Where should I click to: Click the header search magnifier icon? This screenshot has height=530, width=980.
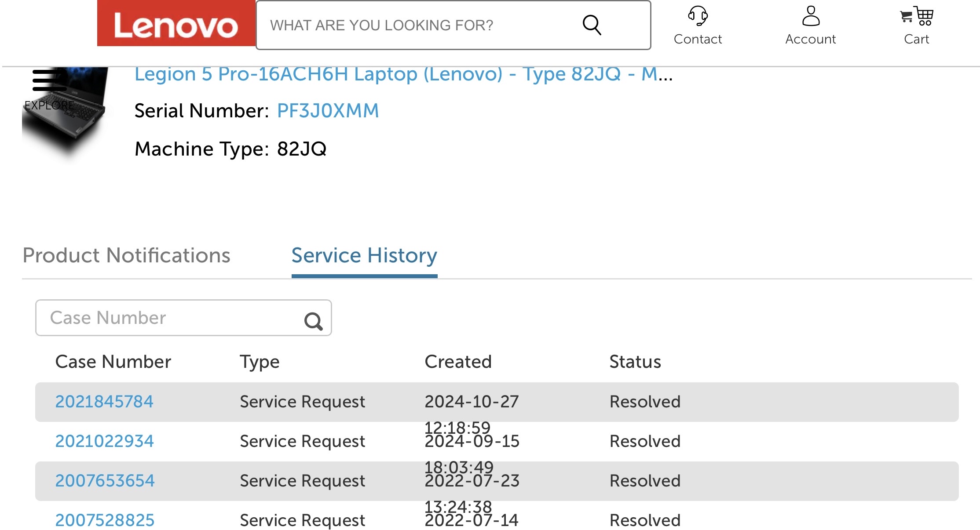click(592, 25)
